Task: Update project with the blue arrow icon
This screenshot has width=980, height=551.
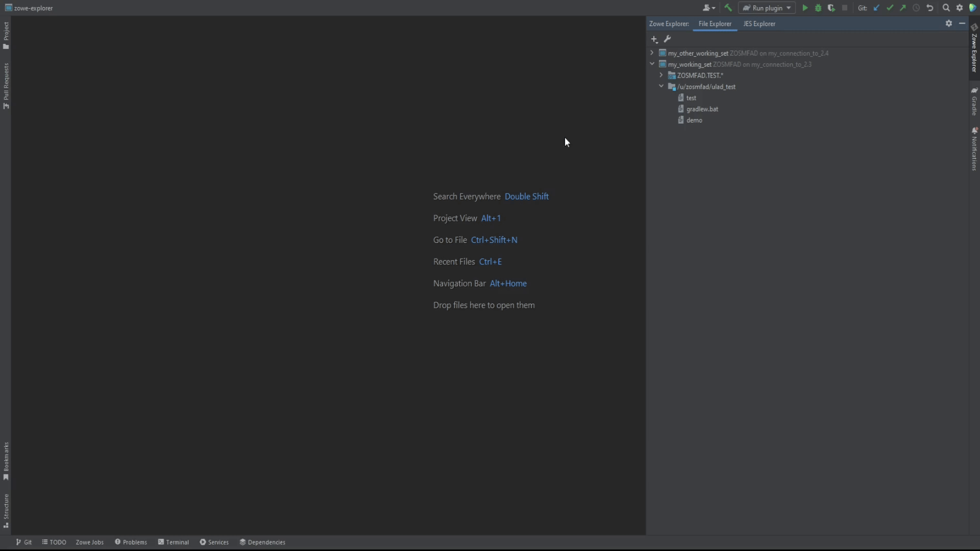Action: click(876, 8)
